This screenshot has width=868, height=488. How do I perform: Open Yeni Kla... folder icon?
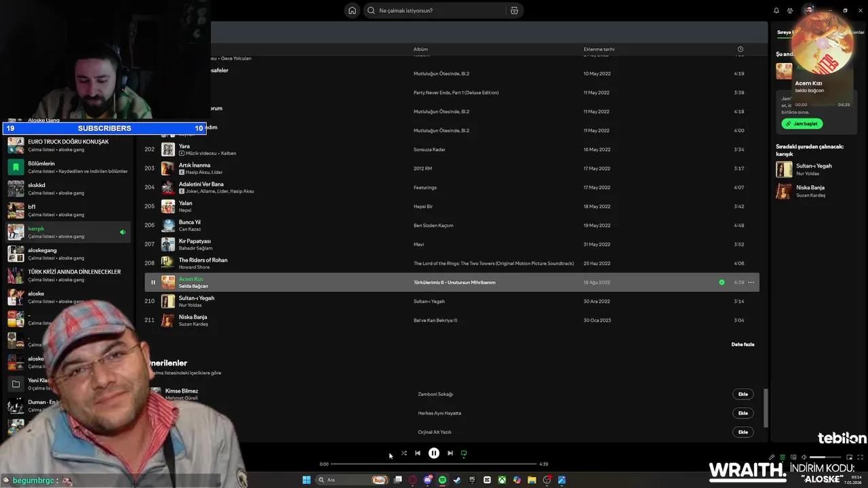click(16, 384)
